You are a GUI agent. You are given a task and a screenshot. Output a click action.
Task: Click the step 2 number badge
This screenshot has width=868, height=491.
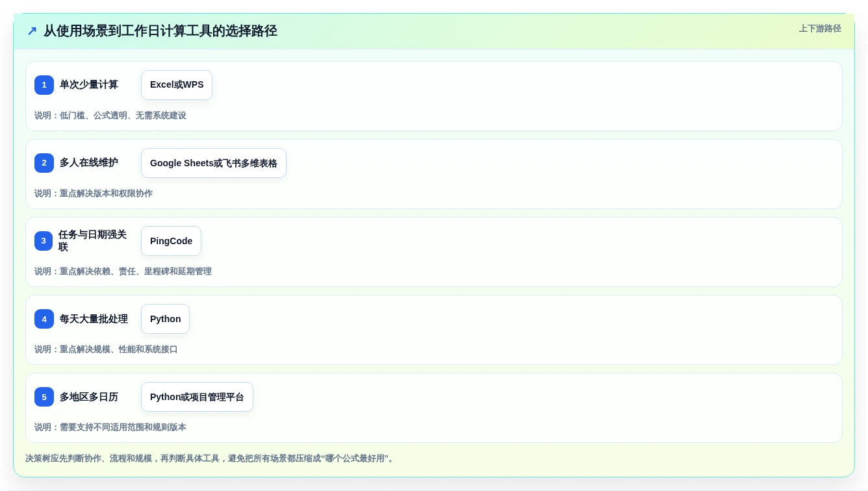point(44,163)
